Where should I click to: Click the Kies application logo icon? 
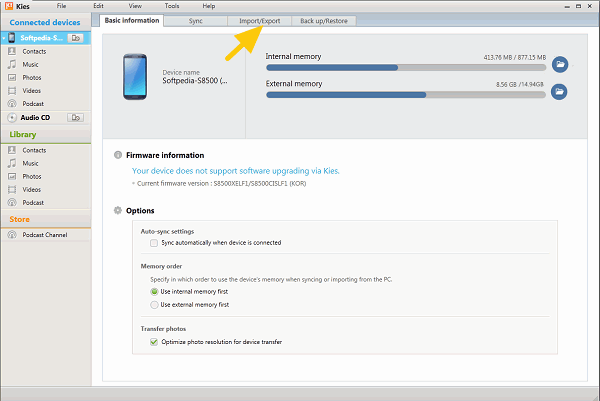[x=9, y=6]
